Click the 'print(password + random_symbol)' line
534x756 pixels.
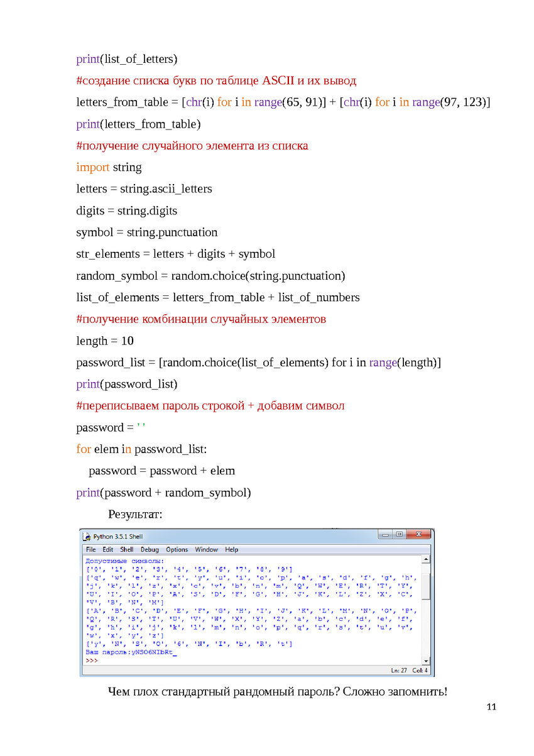164,493
